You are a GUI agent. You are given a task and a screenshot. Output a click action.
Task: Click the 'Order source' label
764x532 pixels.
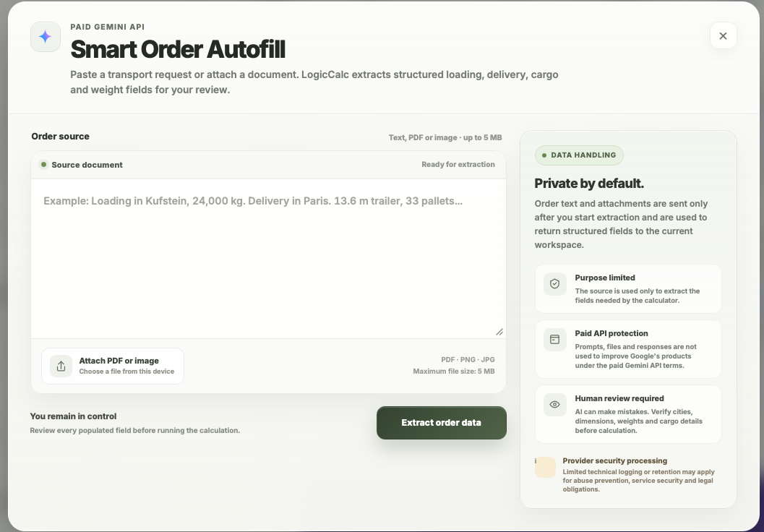[x=61, y=137]
